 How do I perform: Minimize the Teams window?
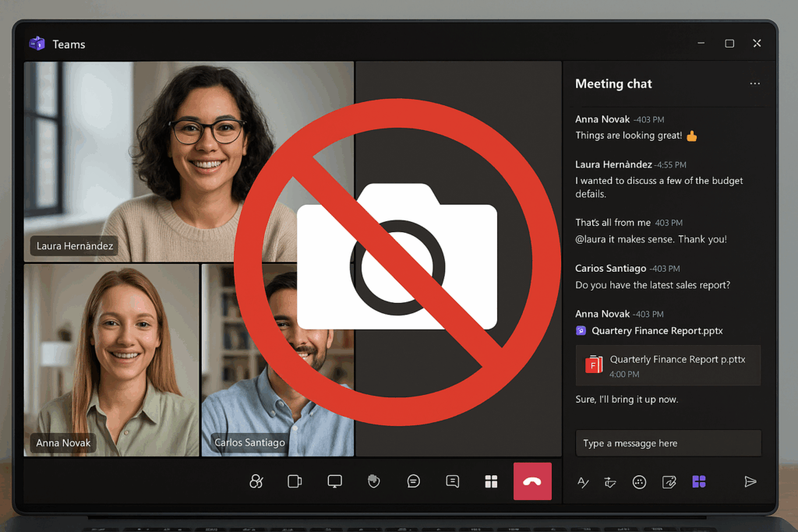point(701,44)
